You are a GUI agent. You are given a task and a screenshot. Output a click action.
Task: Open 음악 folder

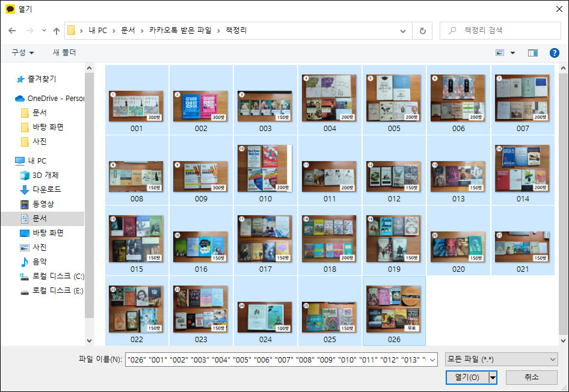(34, 262)
